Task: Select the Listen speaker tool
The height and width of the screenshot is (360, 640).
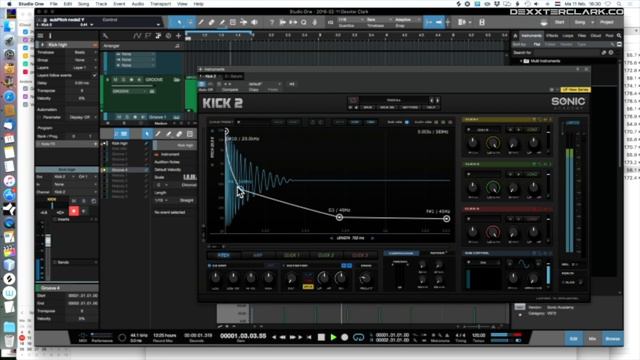Action: point(254,22)
